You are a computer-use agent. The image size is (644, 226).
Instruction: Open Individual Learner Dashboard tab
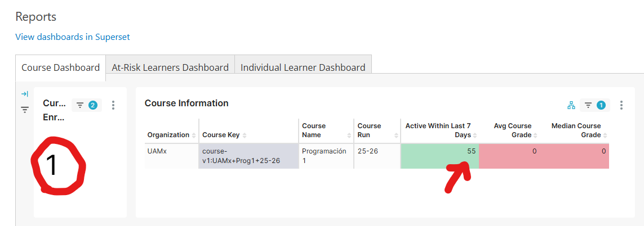click(x=303, y=67)
